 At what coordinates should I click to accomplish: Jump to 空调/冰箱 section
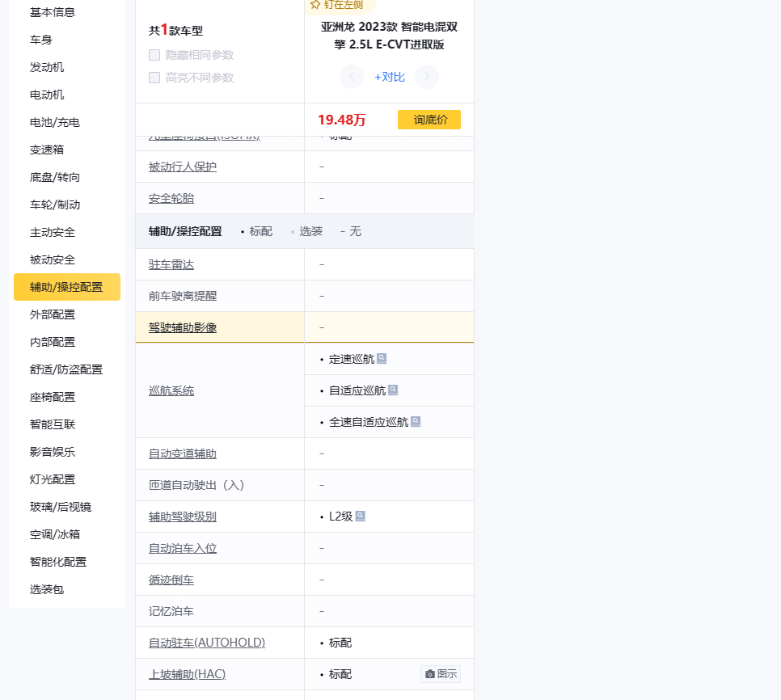pyautogui.click(x=55, y=534)
